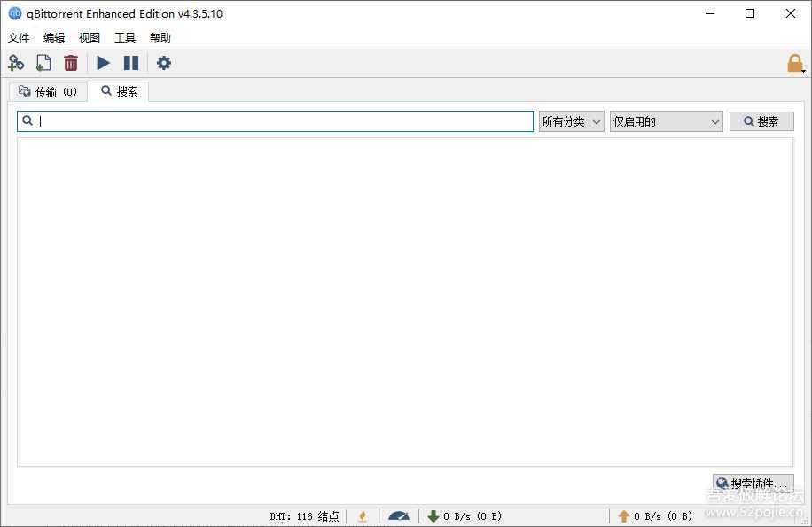The width and height of the screenshot is (812, 527).
Task: Open the 文件 menu
Action: tap(19, 38)
